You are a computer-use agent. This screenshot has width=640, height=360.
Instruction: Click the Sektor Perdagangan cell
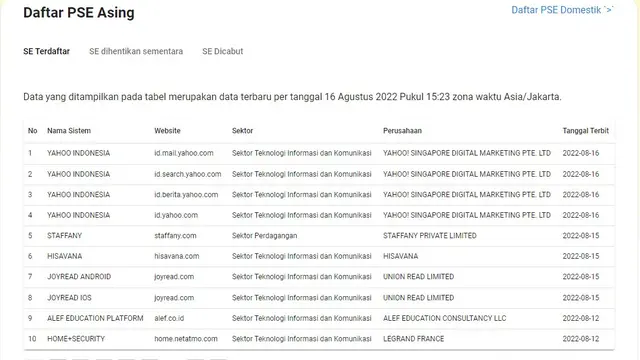coord(264,236)
